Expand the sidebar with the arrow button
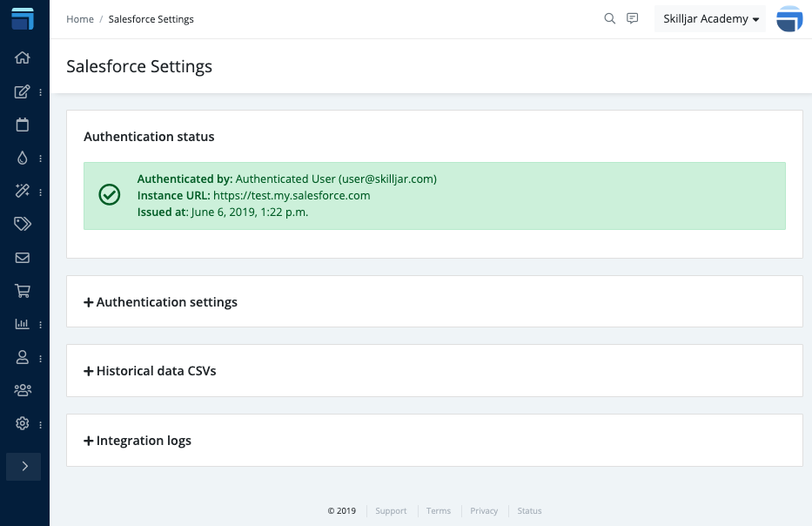Viewport: 812px width, 526px height. click(x=23, y=467)
